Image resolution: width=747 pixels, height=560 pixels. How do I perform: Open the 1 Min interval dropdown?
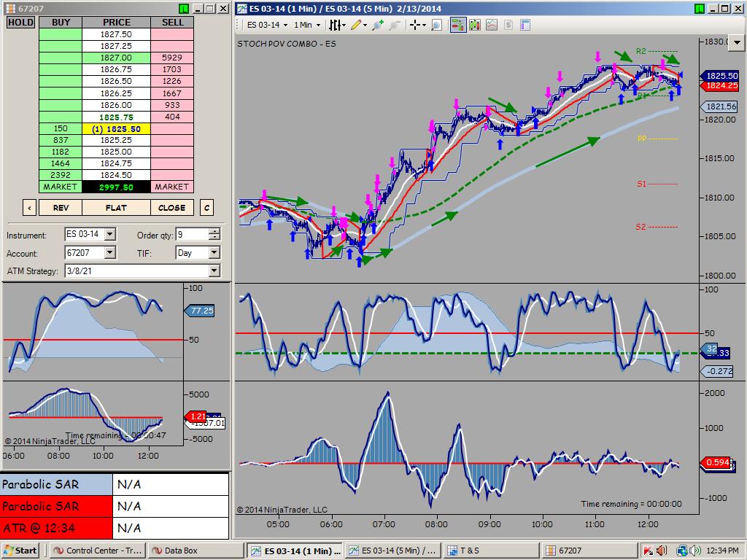click(x=307, y=26)
